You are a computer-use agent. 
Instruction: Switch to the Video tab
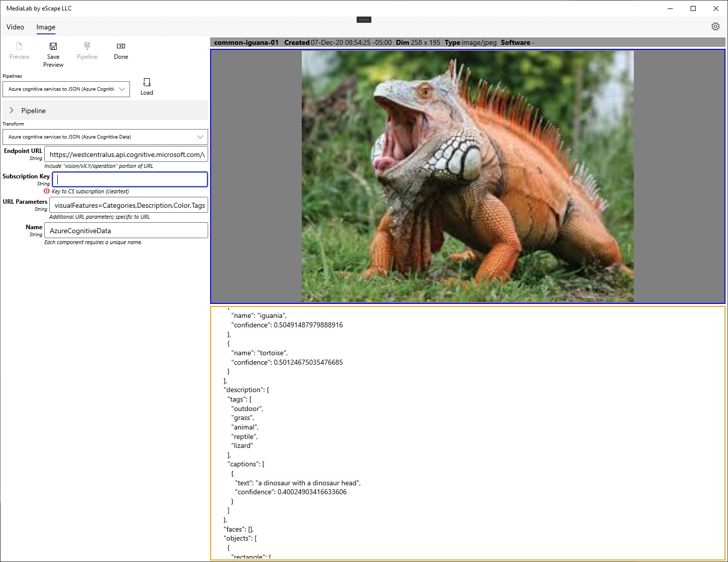point(15,27)
